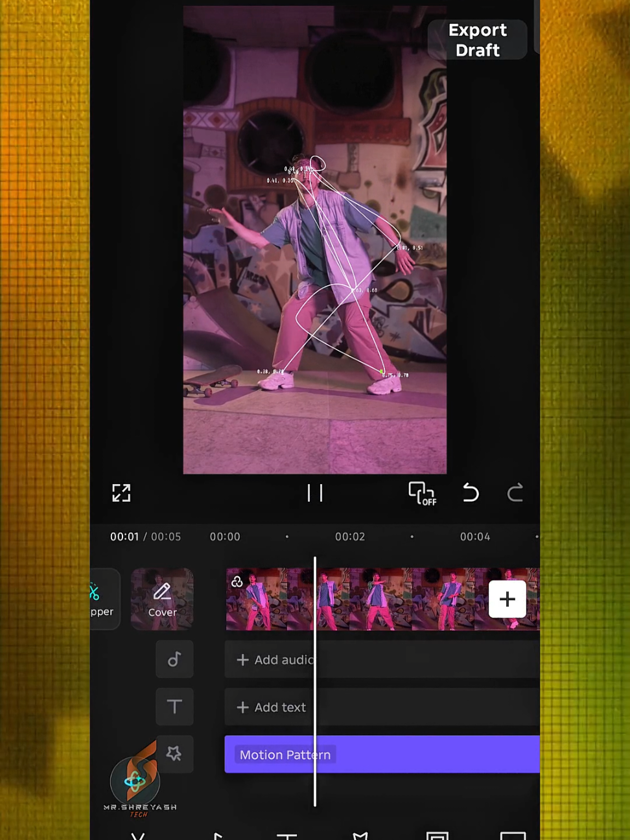Image resolution: width=630 pixels, height=840 pixels.
Task: Click the 00:01 / 00:05 timecode
Action: [x=145, y=537]
